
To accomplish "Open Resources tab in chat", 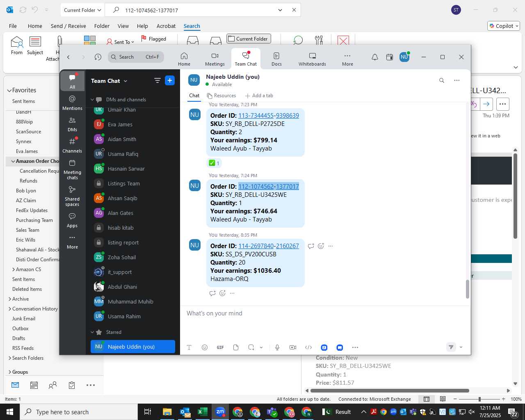I will coord(221,96).
